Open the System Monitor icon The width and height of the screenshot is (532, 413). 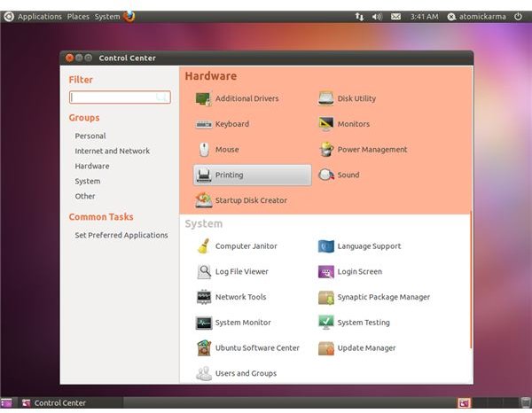204,323
